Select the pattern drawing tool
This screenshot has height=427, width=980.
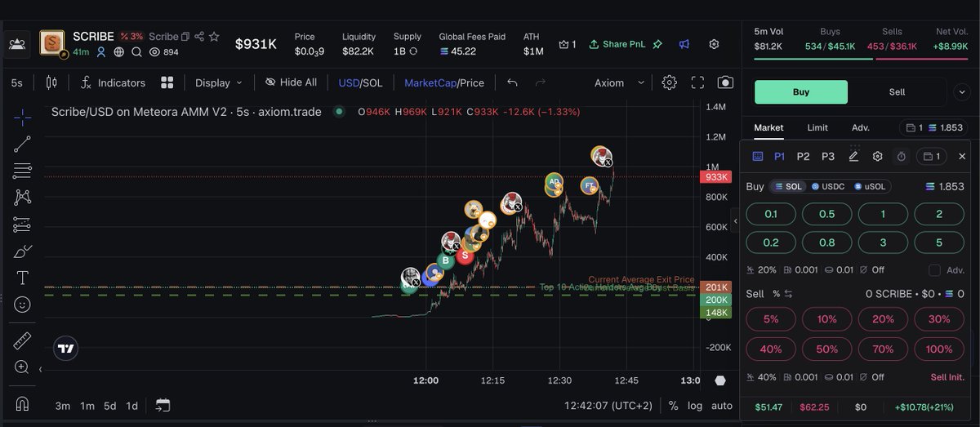pos(22,198)
